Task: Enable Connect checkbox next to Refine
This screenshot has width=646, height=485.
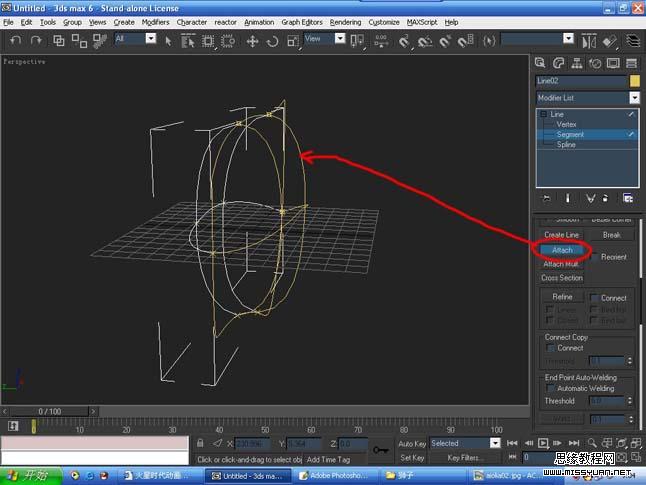Action: [594, 298]
